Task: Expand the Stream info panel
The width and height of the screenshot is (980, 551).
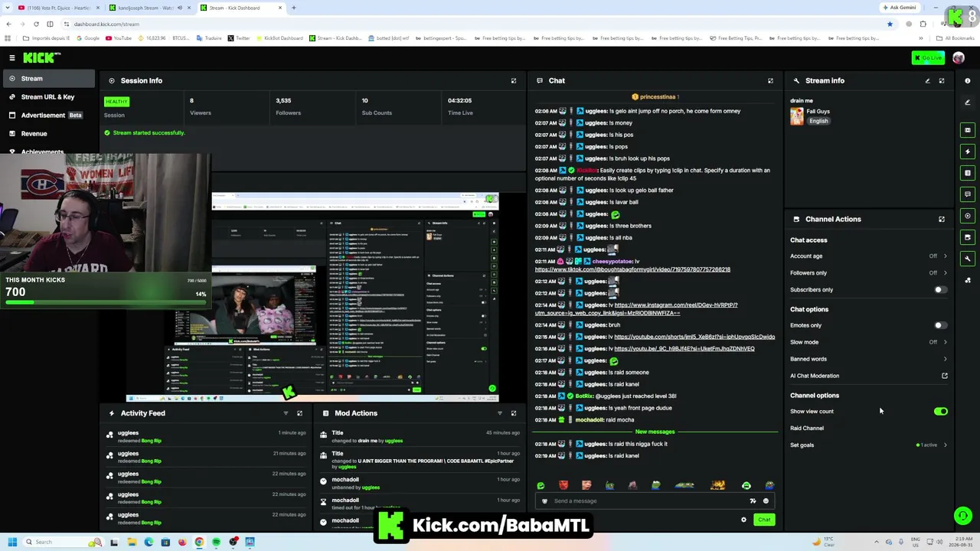Action: click(942, 80)
